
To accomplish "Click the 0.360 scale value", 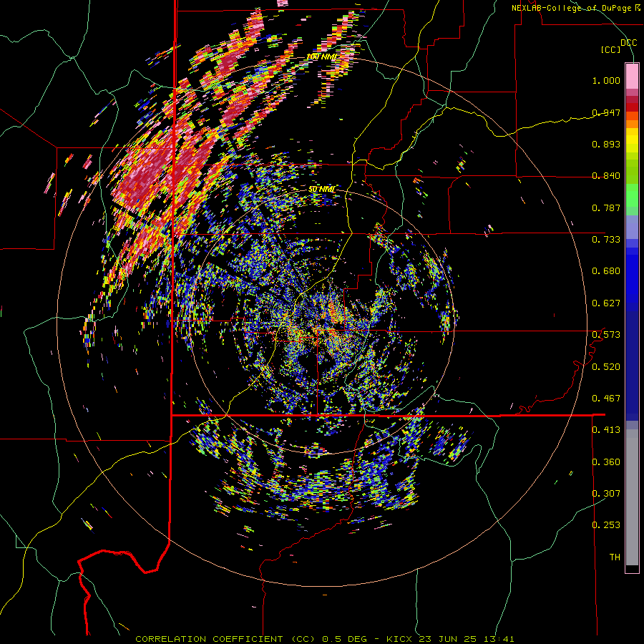I will click(x=606, y=462).
